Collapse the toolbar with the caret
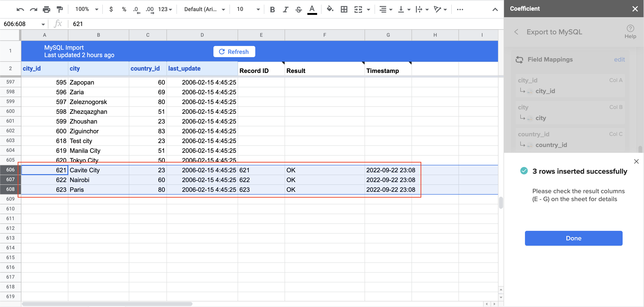 pyautogui.click(x=495, y=10)
